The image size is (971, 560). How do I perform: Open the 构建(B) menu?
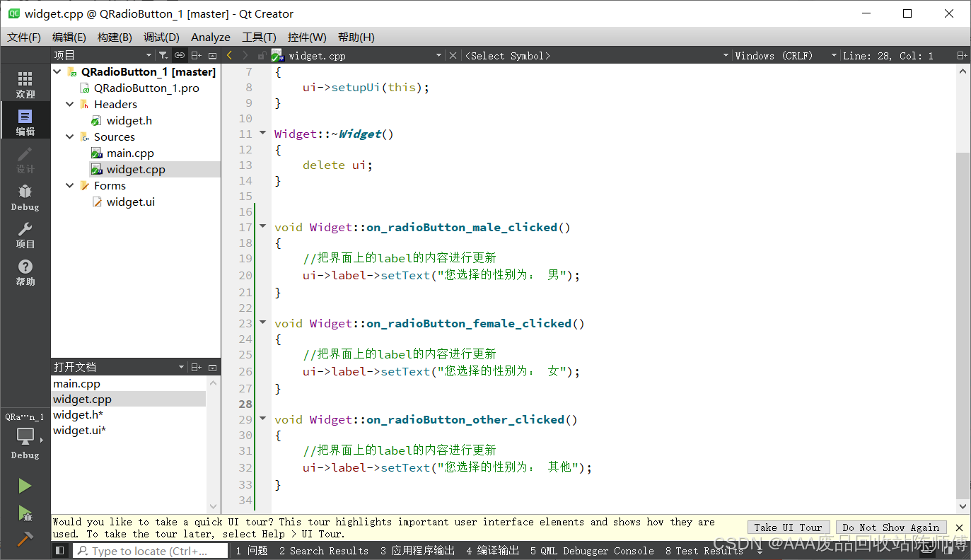tap(115, 37)
